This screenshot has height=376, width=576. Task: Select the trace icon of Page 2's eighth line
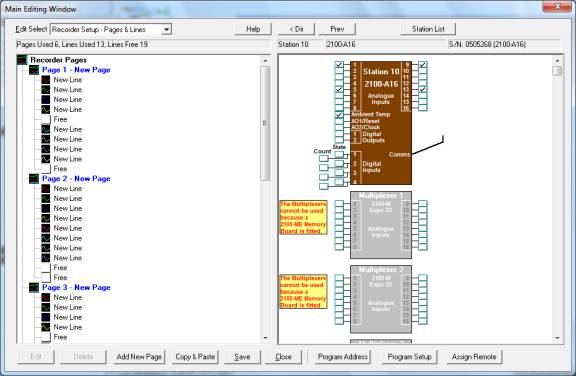point(46,258)
